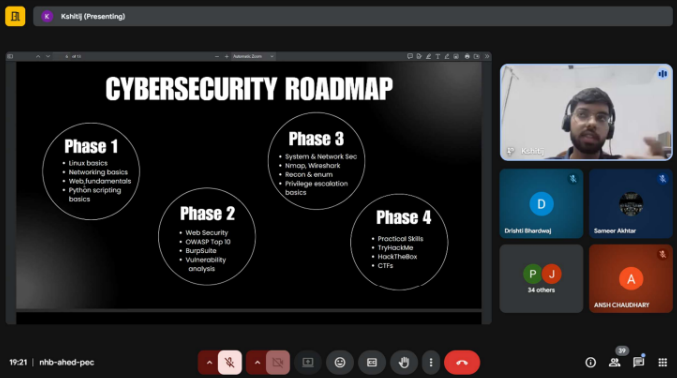This screenshot has width=677, height=378.
Task: Leave the call with the red button
Action: tap(462, 362)
